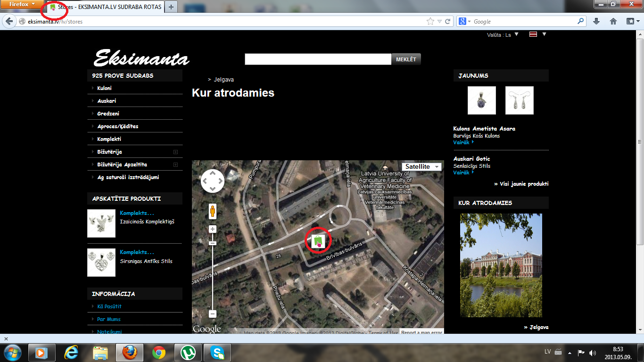Open the search engine selector dropdown
The image size is (644, 362).
(x=465, y=21)
